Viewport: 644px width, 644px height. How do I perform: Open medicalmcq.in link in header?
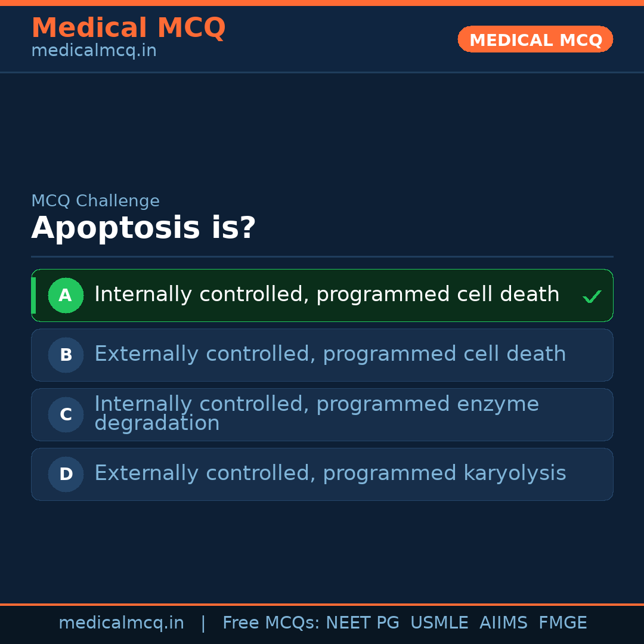click(x=94, y=51)
